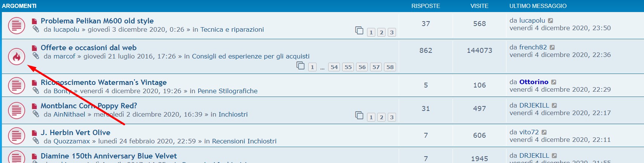
Task: Open the last post by vito72 icon
Action: click(x=544, y=132)
